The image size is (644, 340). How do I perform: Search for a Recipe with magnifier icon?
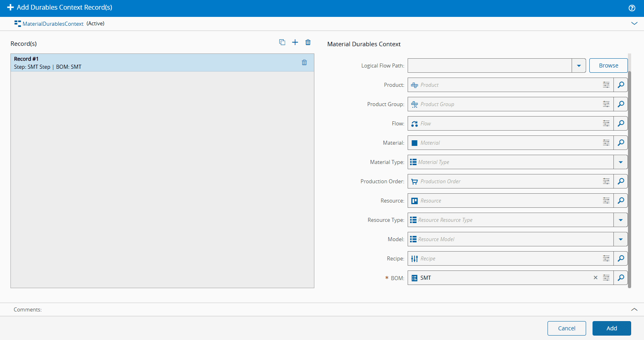click(x=621, y=258)
